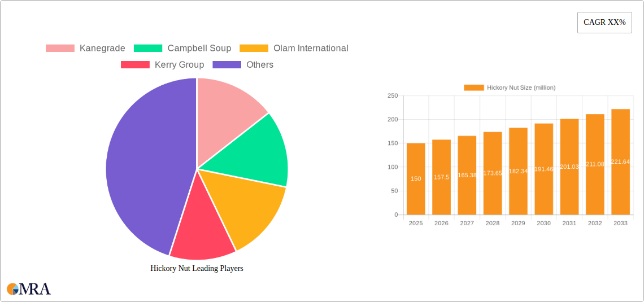Click the 2031 bar labeled 201.03
The height and width of the screenshot is (302, 644).
pos(569,167)
